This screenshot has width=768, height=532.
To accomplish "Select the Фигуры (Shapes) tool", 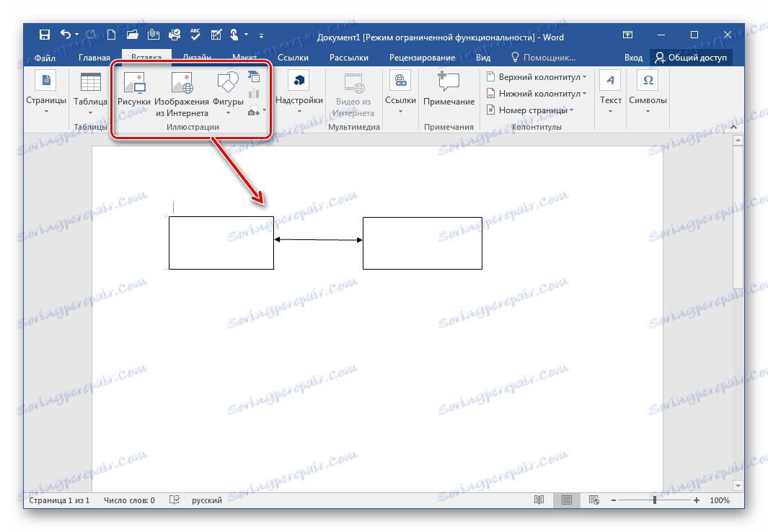I will (227, 92).
